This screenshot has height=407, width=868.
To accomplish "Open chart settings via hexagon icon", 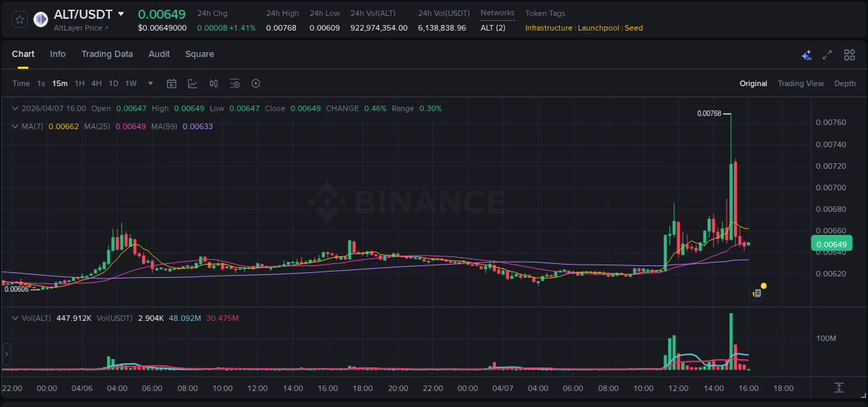I will point(256,83).
